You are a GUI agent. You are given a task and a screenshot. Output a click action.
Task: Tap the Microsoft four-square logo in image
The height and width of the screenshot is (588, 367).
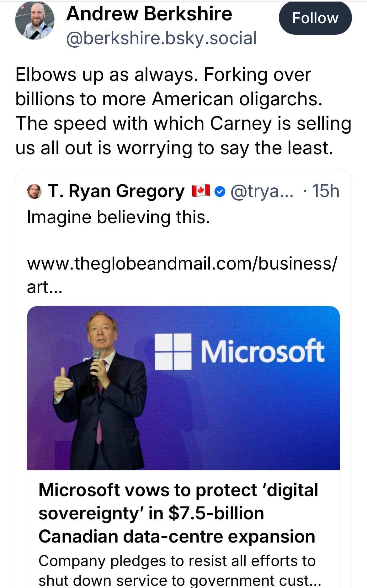(x=173, y=351)
